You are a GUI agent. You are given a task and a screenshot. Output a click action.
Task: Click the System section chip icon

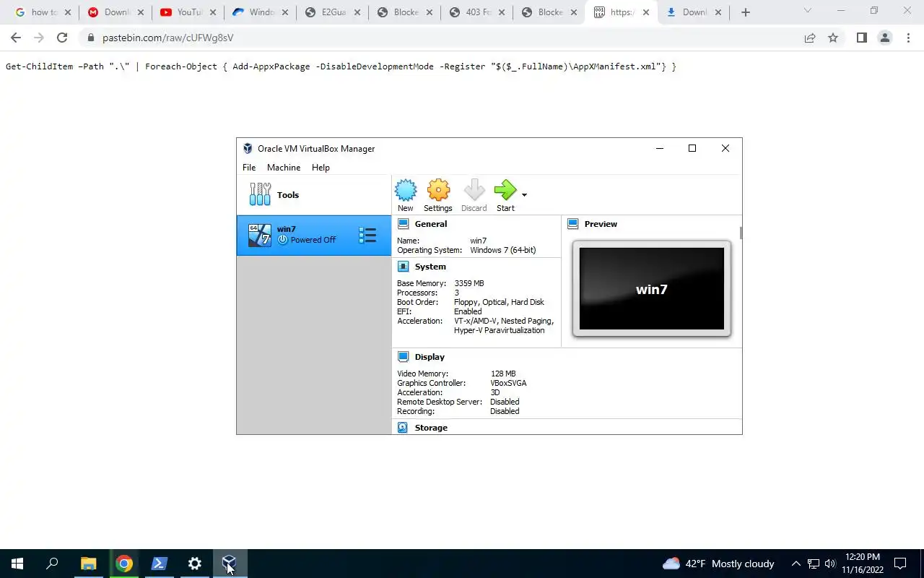tap(403, 267)
